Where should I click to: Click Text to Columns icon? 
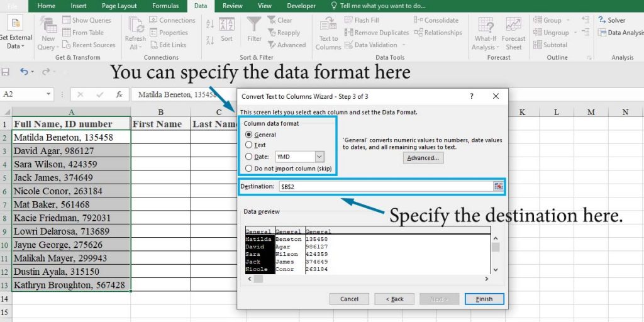[x=328, y=24]
